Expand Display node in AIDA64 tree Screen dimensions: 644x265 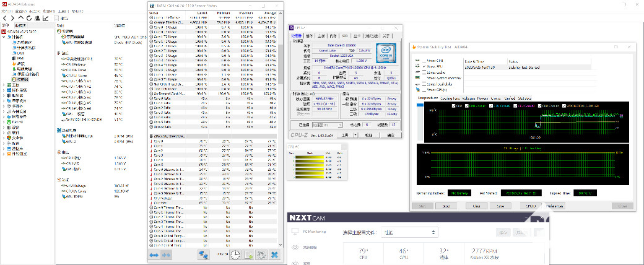coord(4,101)
